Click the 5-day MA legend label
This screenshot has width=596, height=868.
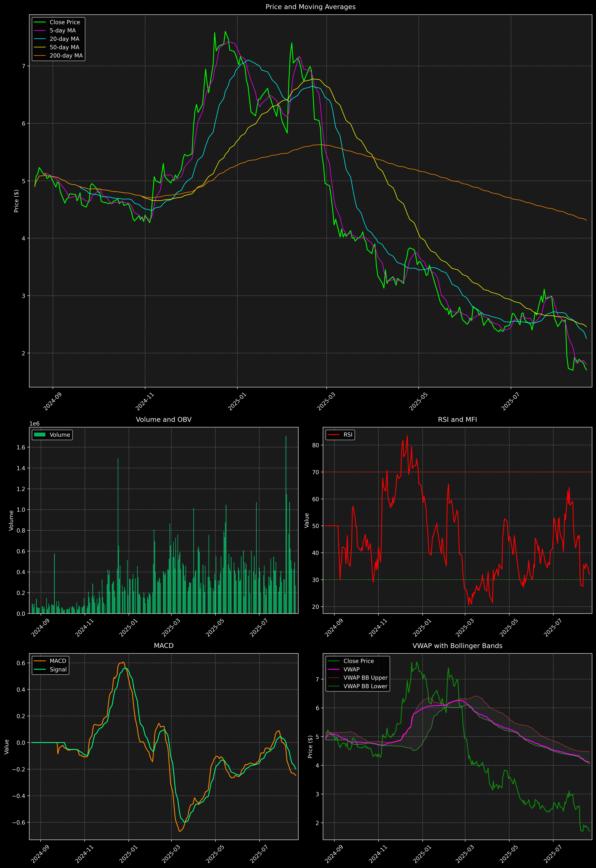(63, 31)
